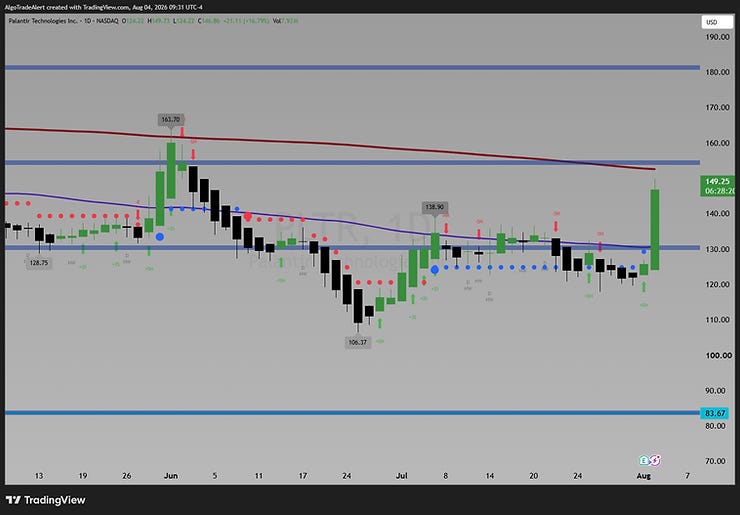Click the 170.00 price axis label
The image size is (740, 515).
tap(718, 108)
